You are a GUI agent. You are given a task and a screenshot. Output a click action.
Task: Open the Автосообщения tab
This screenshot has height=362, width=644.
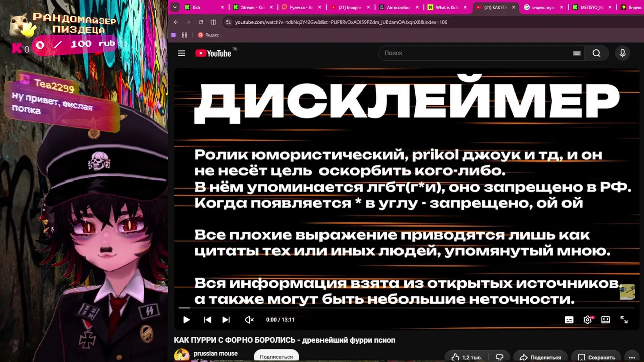[x=397, y=8]
